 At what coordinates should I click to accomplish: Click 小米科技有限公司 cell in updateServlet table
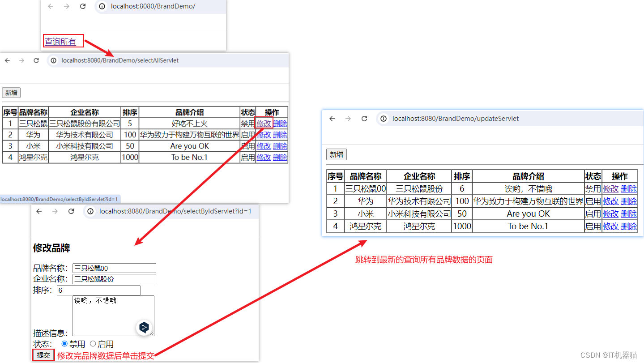[x=419, y=214]
